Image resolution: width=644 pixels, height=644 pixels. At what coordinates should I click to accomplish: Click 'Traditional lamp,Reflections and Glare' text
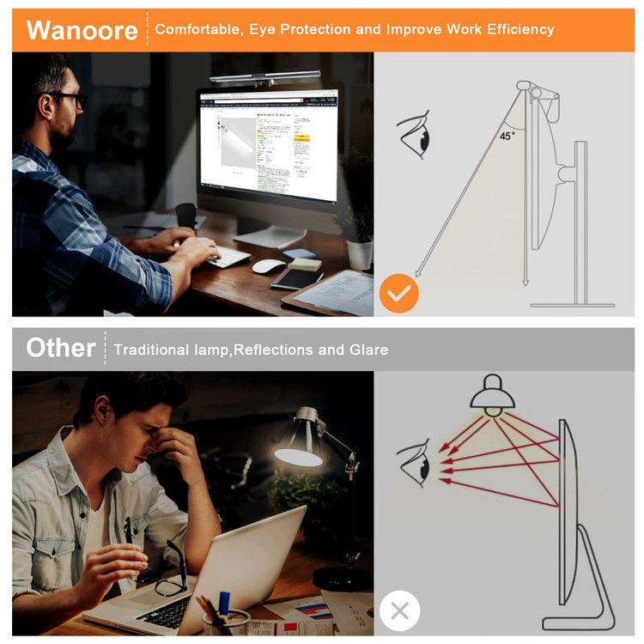point(251,350)
